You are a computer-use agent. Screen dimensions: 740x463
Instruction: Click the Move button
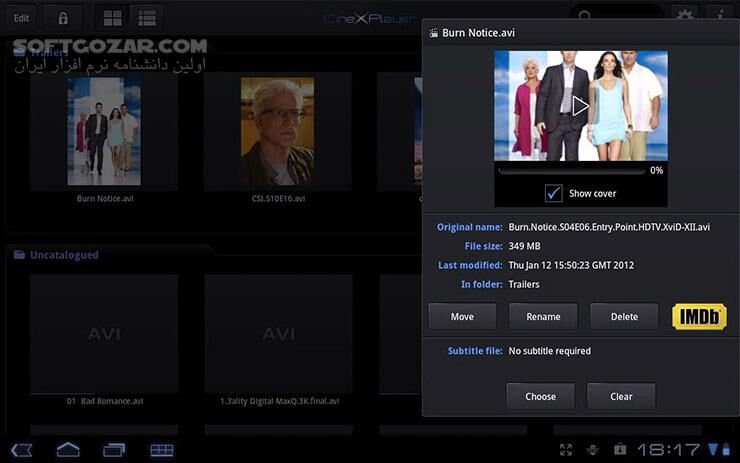[x=462, y=316]
